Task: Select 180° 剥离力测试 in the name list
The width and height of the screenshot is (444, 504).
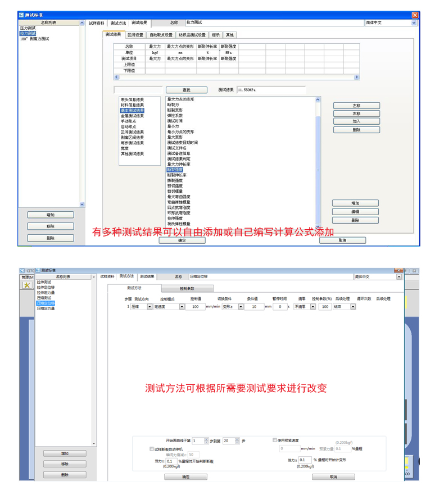Action: 35,39
